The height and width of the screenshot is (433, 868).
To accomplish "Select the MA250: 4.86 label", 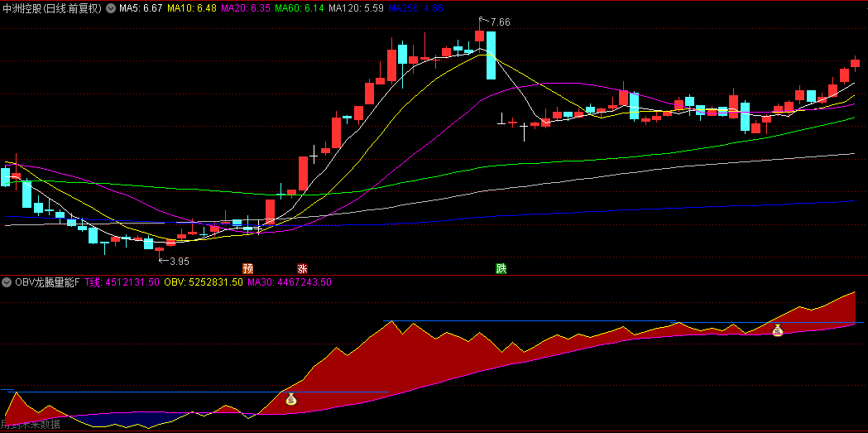I will click(x=416, y=8).
